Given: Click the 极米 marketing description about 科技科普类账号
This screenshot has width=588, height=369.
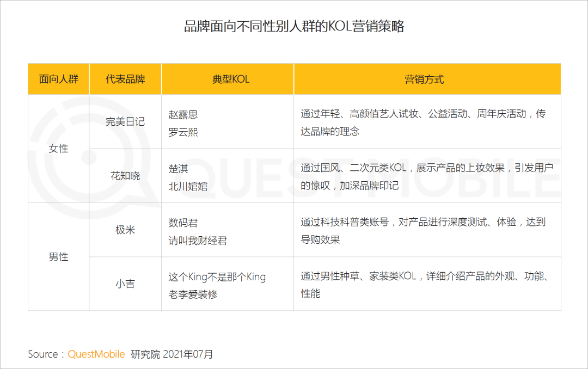Looking at the screenshot, I should pyautogui.click(x=424, y=231).
